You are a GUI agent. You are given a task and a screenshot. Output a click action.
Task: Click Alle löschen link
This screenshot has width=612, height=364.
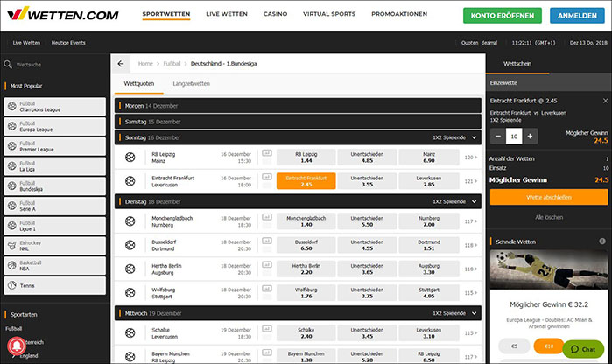[x=549, y=217]
